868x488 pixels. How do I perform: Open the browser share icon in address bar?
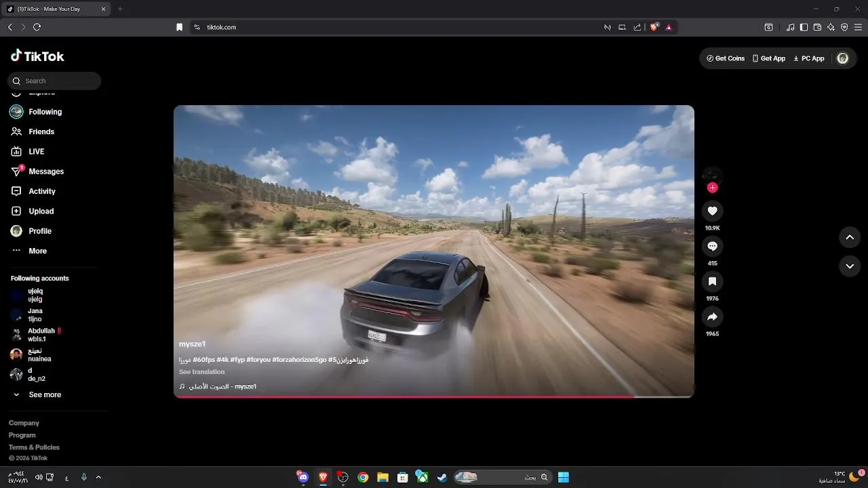tap(637, 27)
